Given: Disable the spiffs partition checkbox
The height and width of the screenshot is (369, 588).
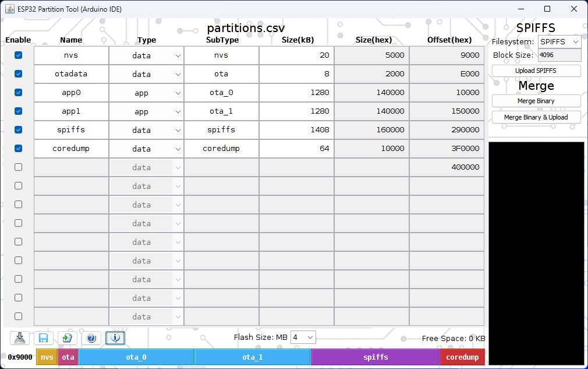Looking at the screenshot, I should [x=18, y=130].
